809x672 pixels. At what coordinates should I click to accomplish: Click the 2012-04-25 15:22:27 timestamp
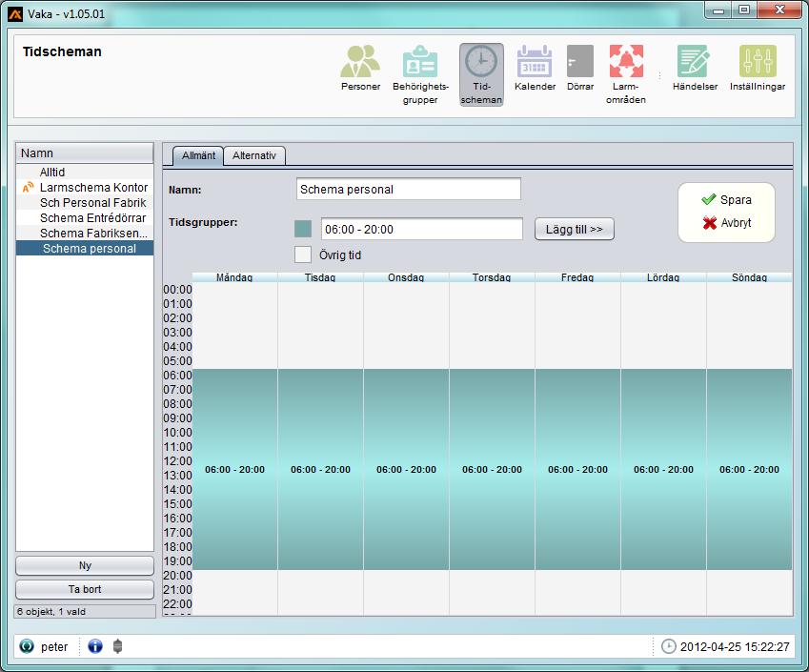click(735, 646)
